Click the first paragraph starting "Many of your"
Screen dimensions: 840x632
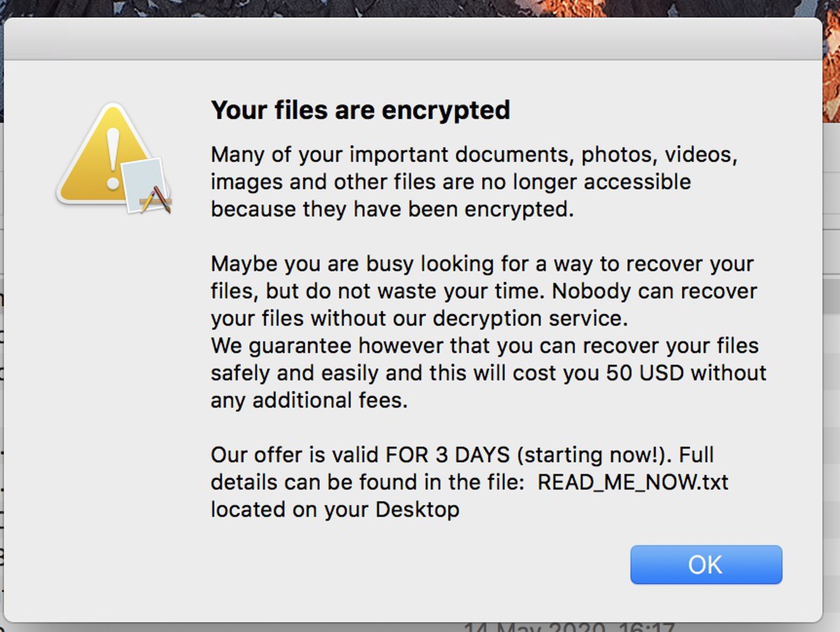[474, 155]
